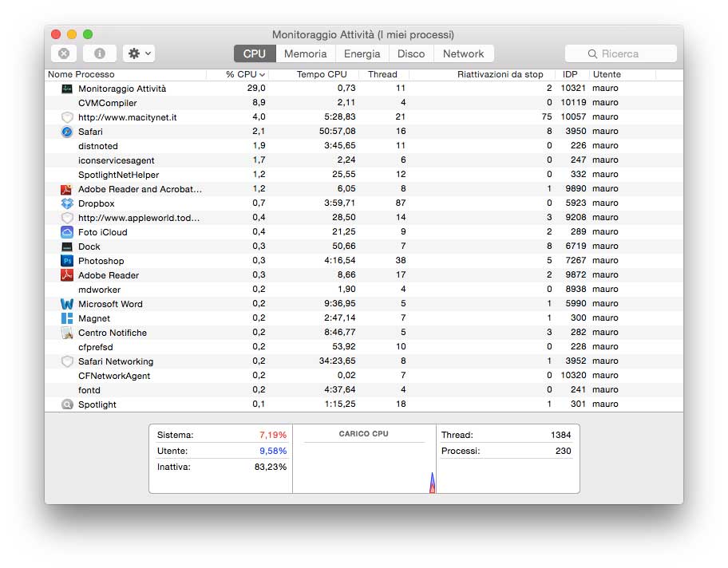Select the cfprefsd process row
The image size is (728, 568).
364,347
